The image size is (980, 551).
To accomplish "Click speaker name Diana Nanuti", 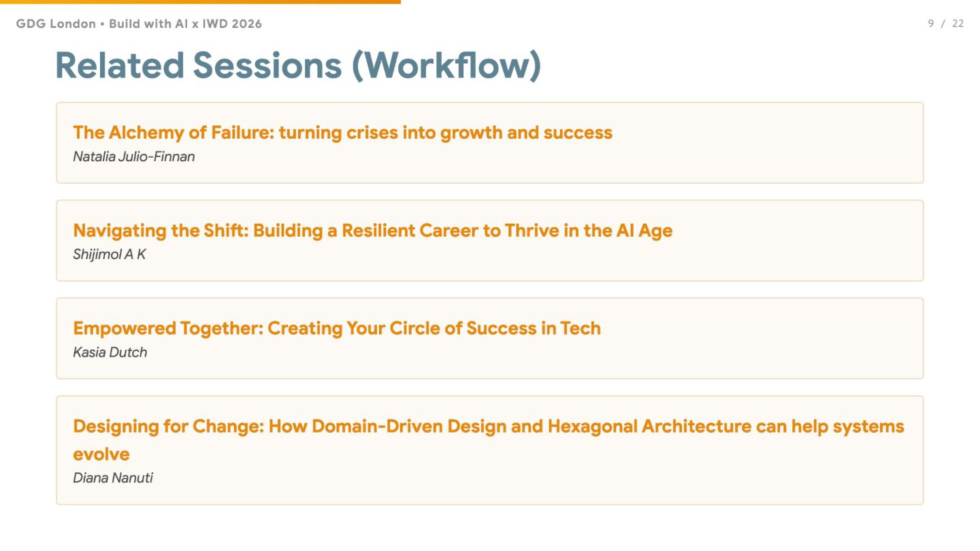I will 113,478.
